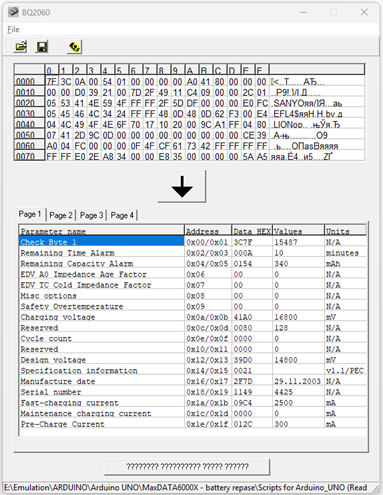Save data with the floppy disk icon
The width and height of the screenshot is (383, 495).
pyautogui.click(x=42, y=46)
